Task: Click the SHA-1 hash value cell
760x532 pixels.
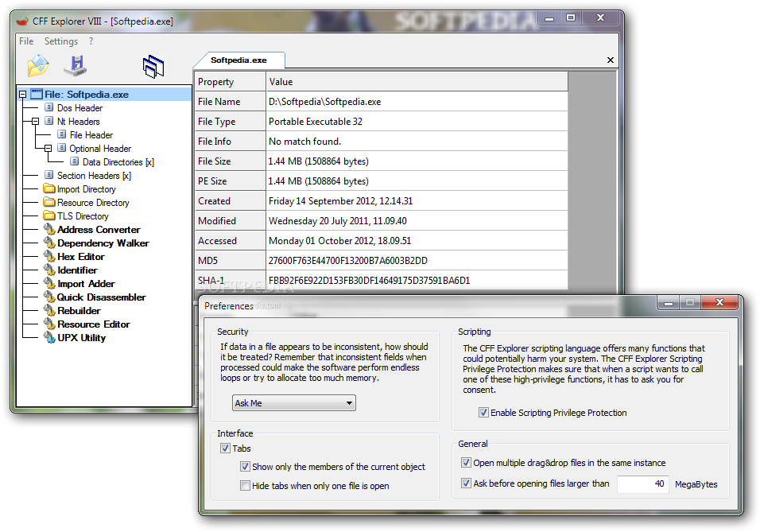Action: point(417,280)
